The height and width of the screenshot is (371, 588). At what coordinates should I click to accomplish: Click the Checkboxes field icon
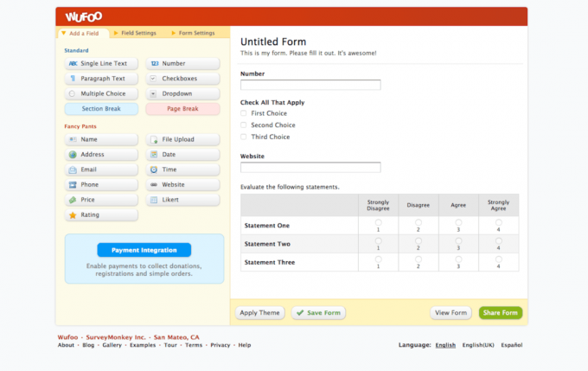click(153, 79)
